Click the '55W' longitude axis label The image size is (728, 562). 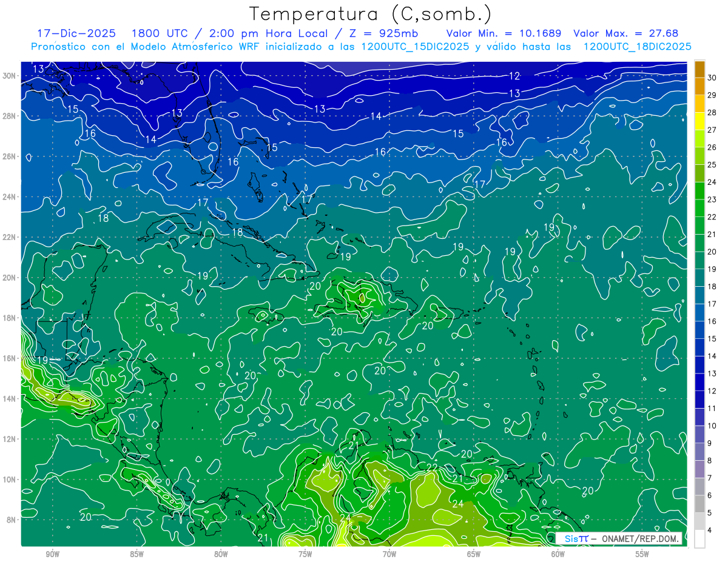[x=642, y=554]
